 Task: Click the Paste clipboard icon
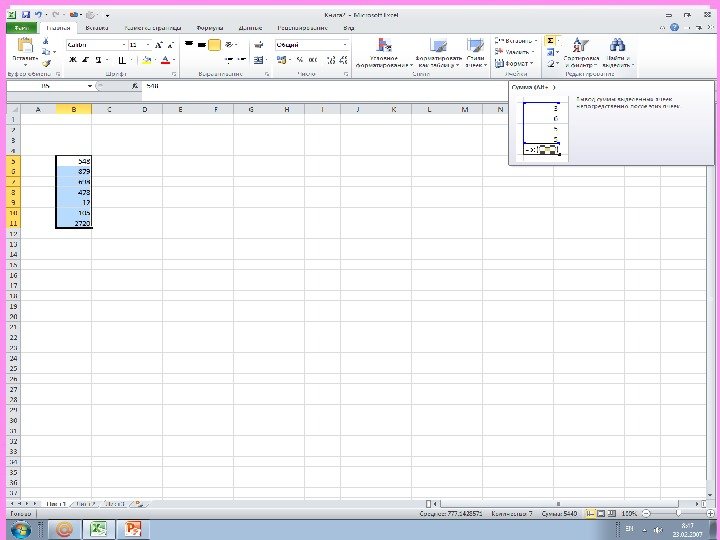(25, 45)
